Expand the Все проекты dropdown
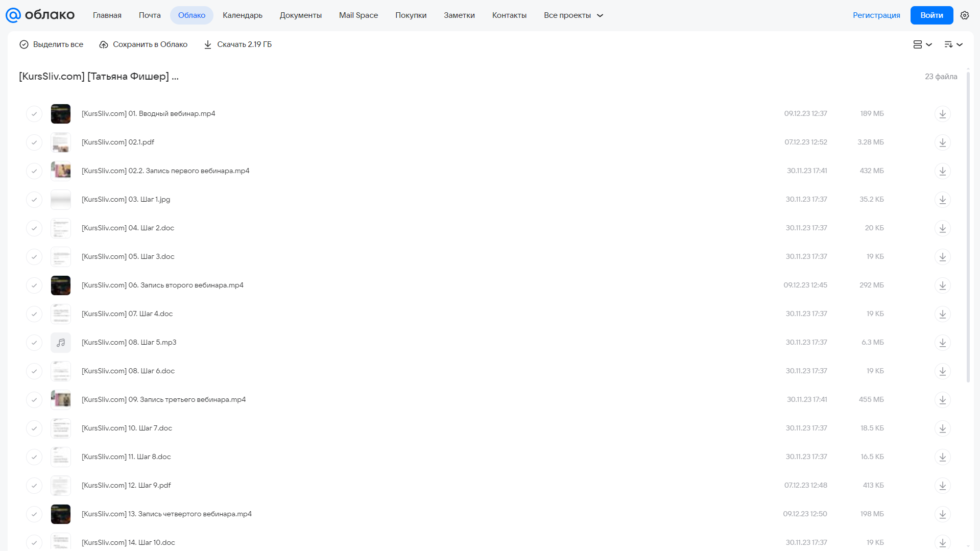The height and width of the screenshot is (551, 980). (573, 15)
